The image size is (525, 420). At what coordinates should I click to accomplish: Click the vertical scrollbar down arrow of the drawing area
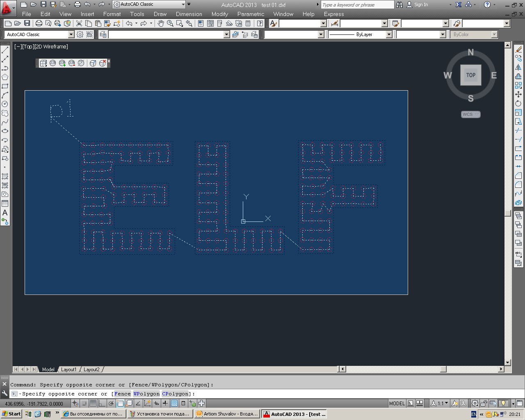[507, 363]
